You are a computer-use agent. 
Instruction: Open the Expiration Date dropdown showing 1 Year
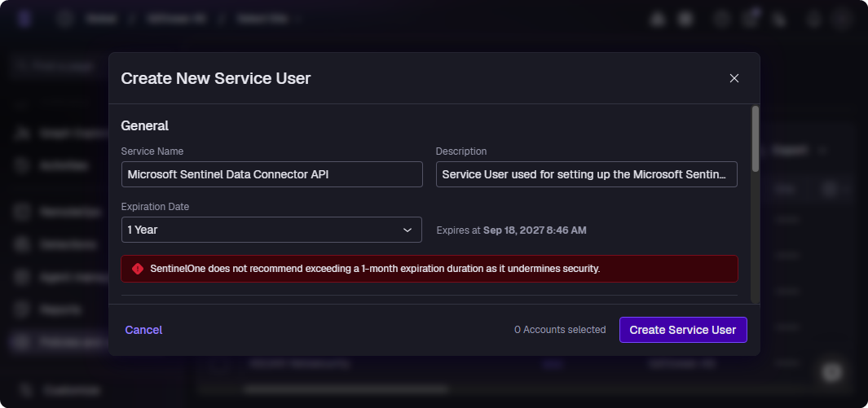[271, 230]
